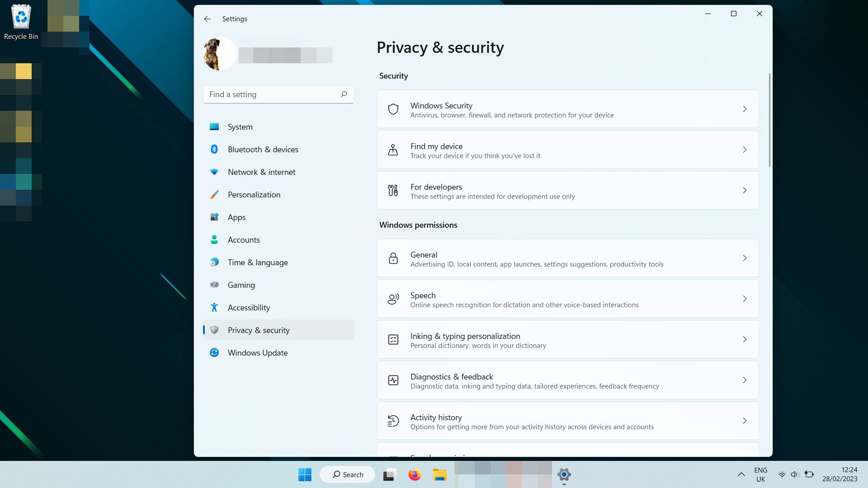Show hidden icons in system tray
Viewport: 868px width, 488px height.
coord(741,474)
